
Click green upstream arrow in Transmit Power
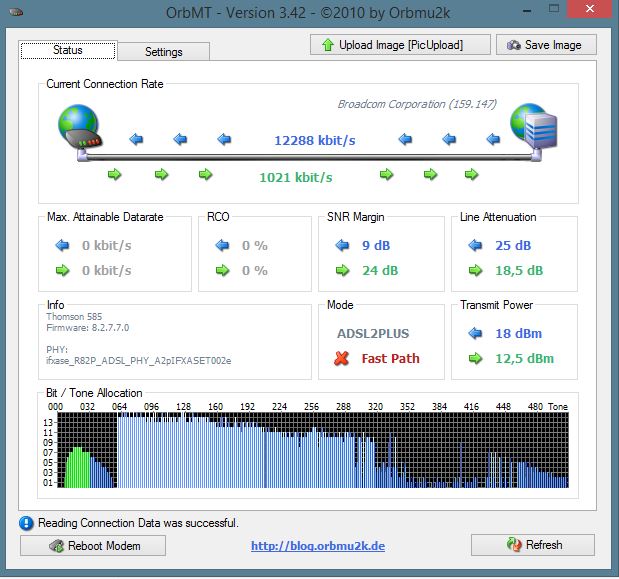475,358
